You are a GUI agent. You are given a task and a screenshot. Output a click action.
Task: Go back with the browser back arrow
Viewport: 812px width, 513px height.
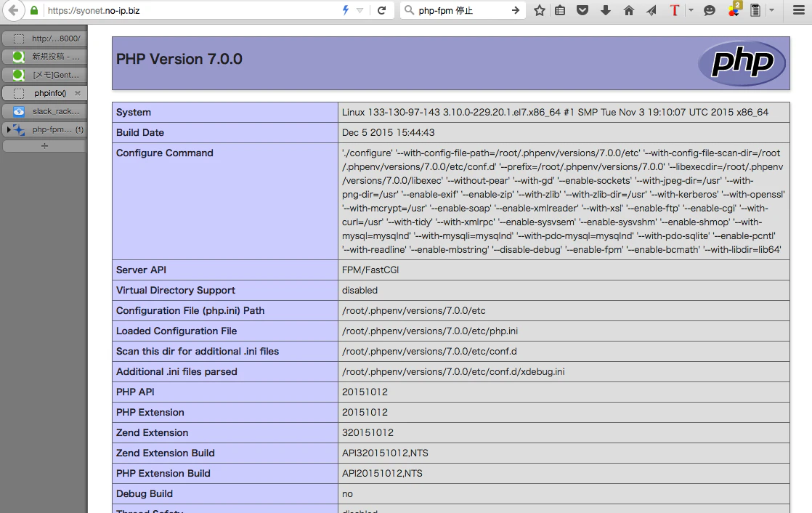13,10
